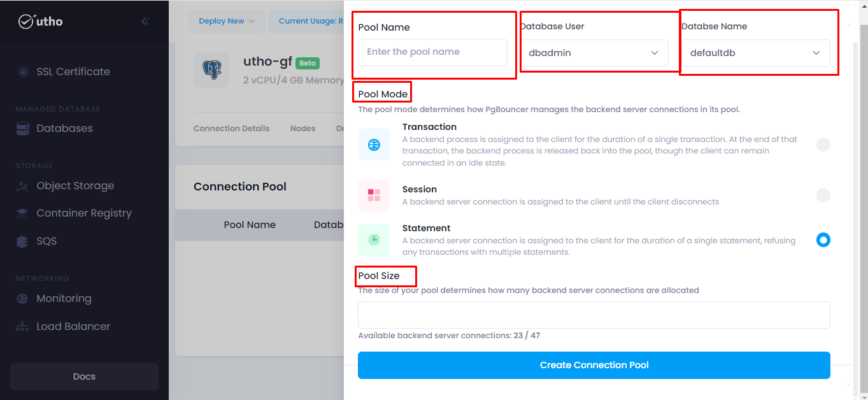
Task: Switch to the Connection Details tab
Action: (x=231, y=129)
